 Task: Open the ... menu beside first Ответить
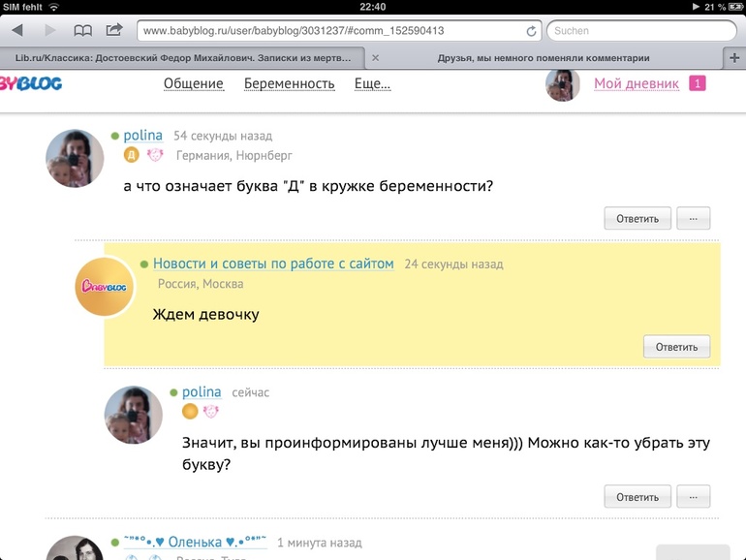point(693,218)
